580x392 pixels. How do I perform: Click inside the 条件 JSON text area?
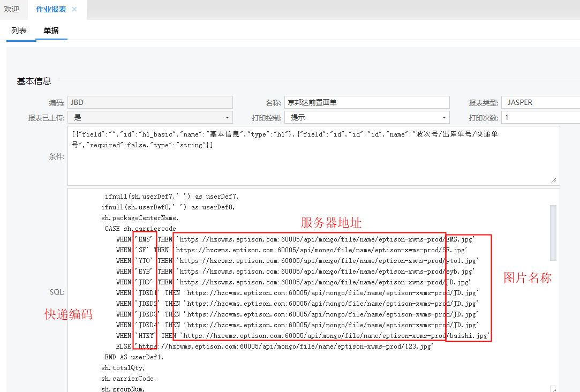pyautogui.click(x=311, y=161)
